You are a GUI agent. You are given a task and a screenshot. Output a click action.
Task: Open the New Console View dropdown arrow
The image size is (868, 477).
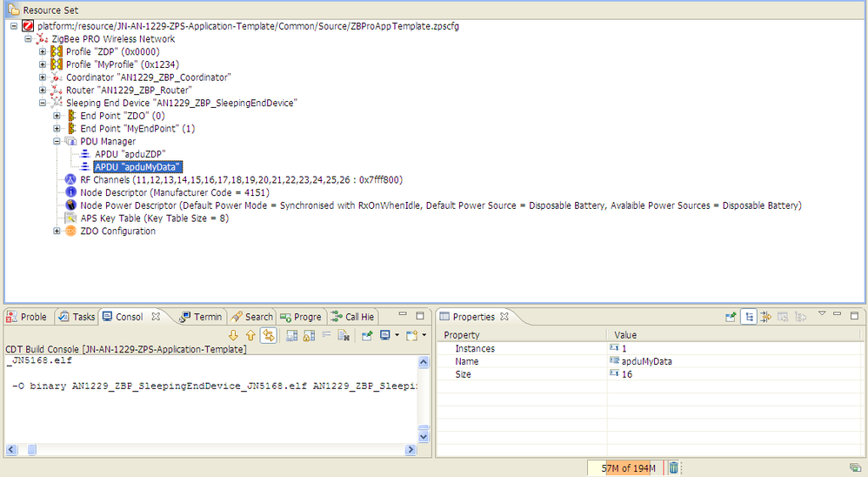(424, 335)
